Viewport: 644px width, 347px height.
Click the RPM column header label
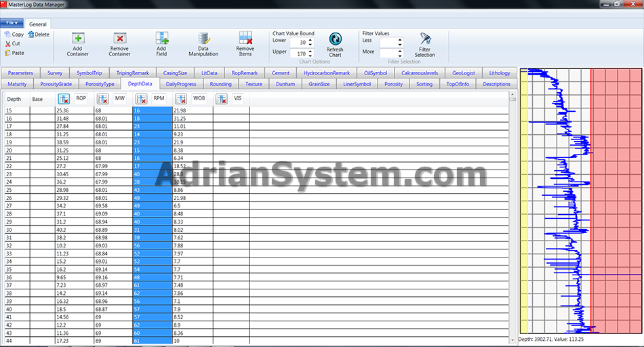coord(159,98)
